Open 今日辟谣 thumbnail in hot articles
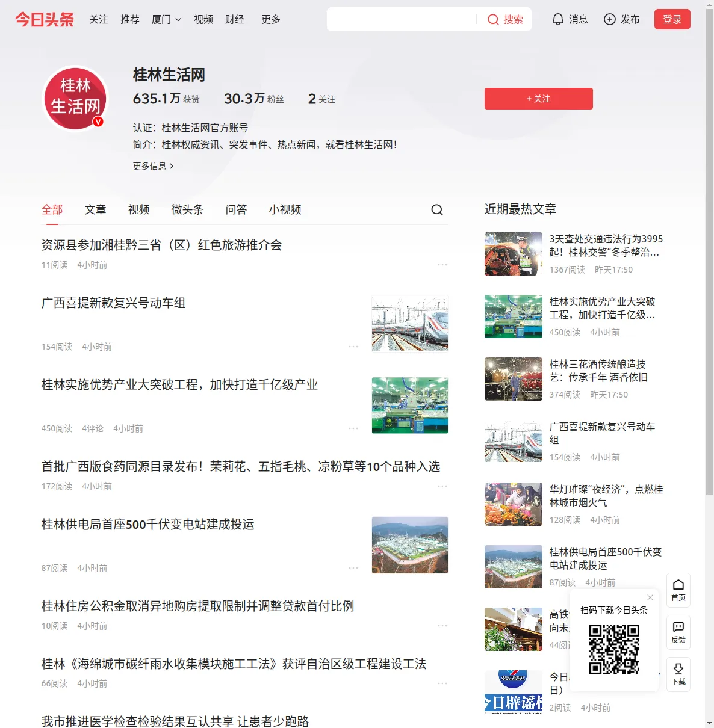The height and width of the screenshot is (728, 714). (x=514, y=692)
